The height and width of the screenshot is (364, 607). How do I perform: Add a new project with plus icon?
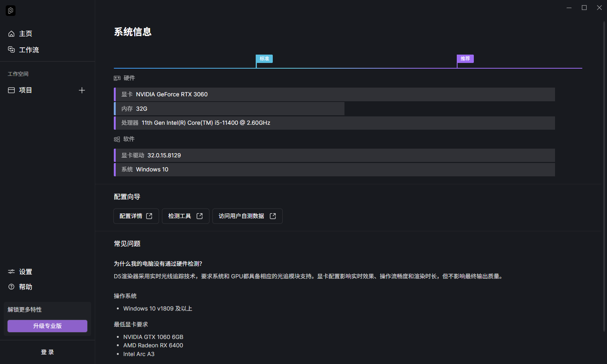82,90
